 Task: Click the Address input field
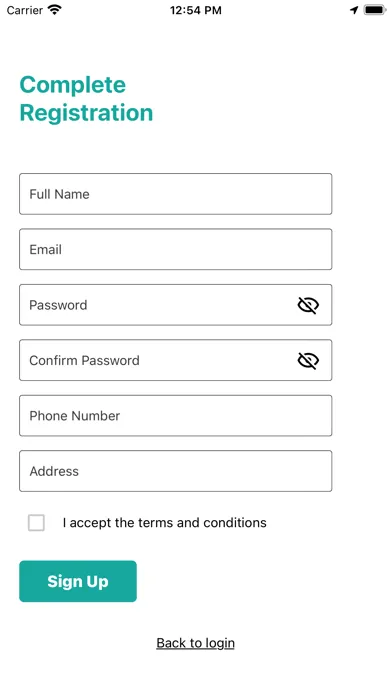click(175, 471)
